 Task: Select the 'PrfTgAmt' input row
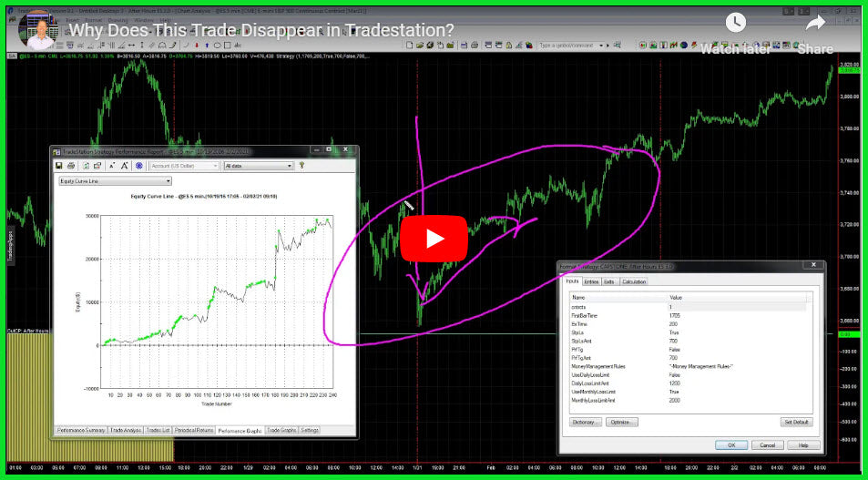click(688, 358)
